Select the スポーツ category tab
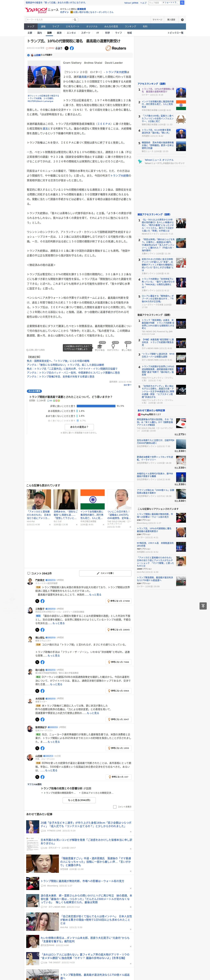 pos(85,33)
